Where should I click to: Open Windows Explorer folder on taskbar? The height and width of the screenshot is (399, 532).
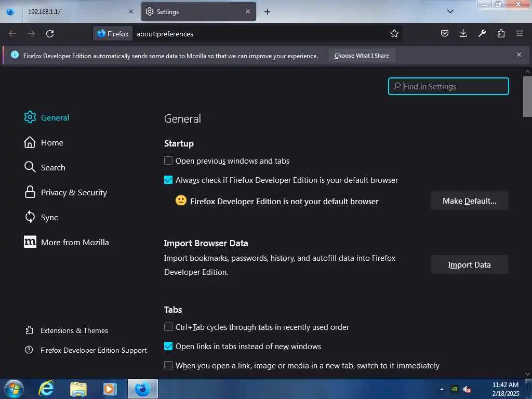[x=78, y=389]
